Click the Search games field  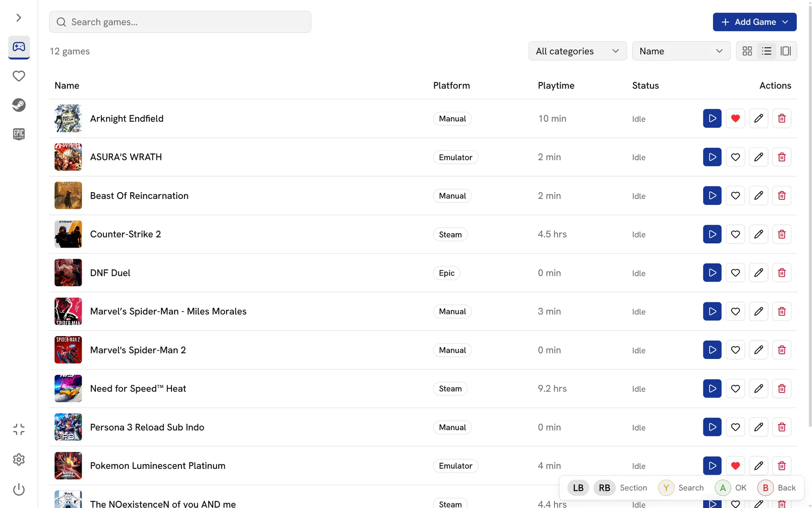180,22
